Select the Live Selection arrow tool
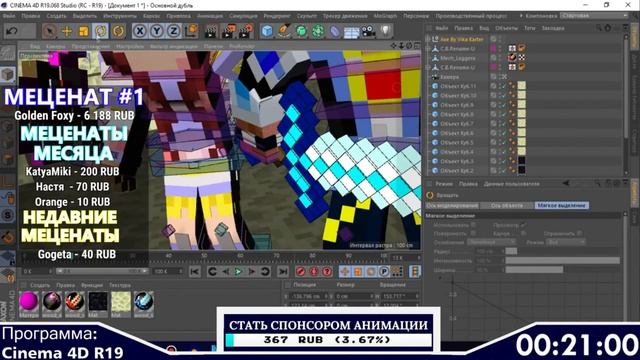Viewport: 640px width, 360px height. point(49,31)
